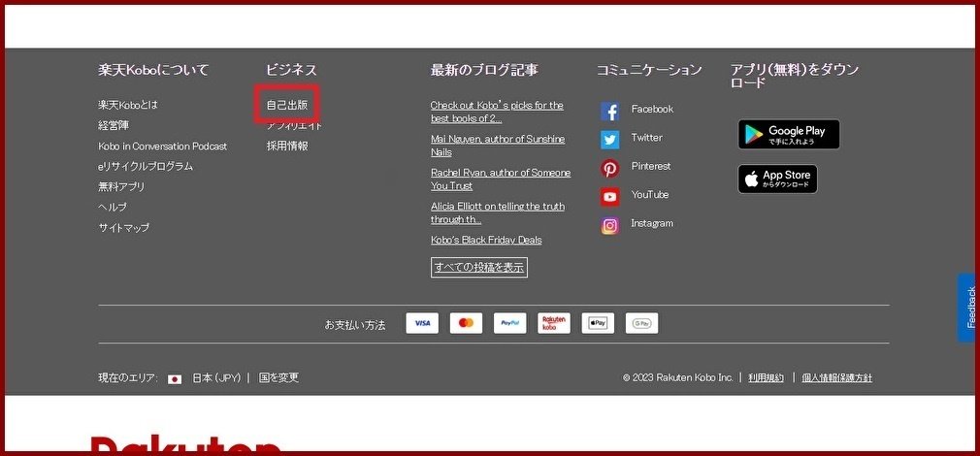
Task: Read Rachel Ryan Someone You Trust post
Action: point(501,179)
